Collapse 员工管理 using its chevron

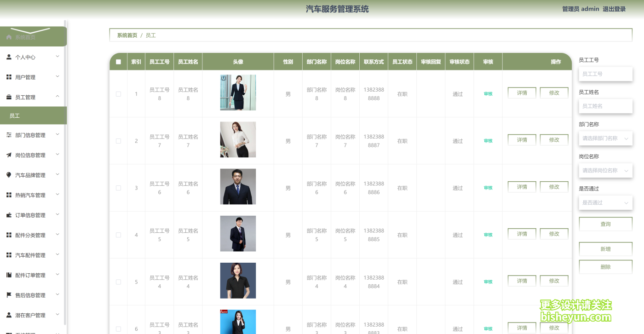(57, 97)
